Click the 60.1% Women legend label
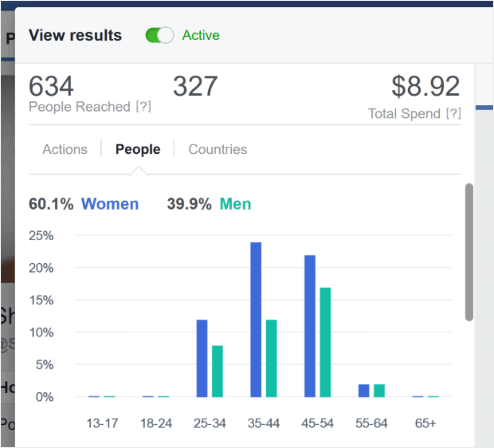 [x=83, y=204]
